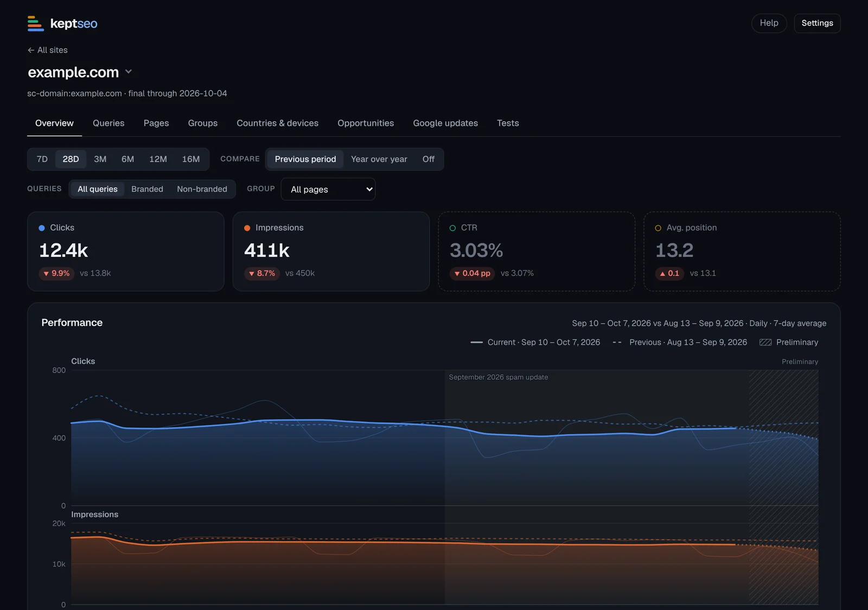868x610 pixels.
Task: Open the Google updates tab
Action: pyautogui.click(x=445, y=123)
